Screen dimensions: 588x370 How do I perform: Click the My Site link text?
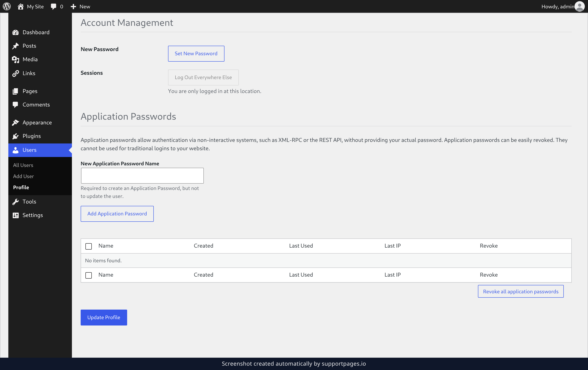pyautogui.click(x=35, y=7)
